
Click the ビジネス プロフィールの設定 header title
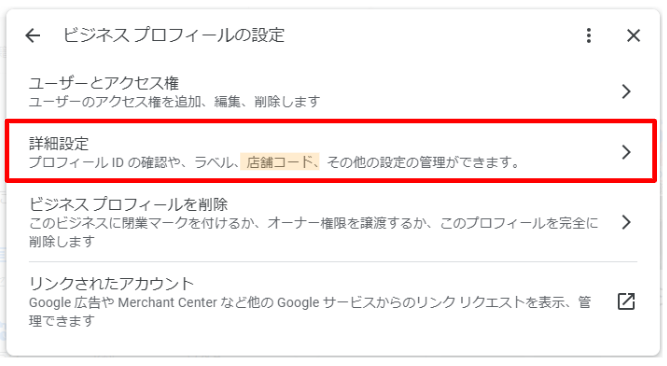(174, 35)
